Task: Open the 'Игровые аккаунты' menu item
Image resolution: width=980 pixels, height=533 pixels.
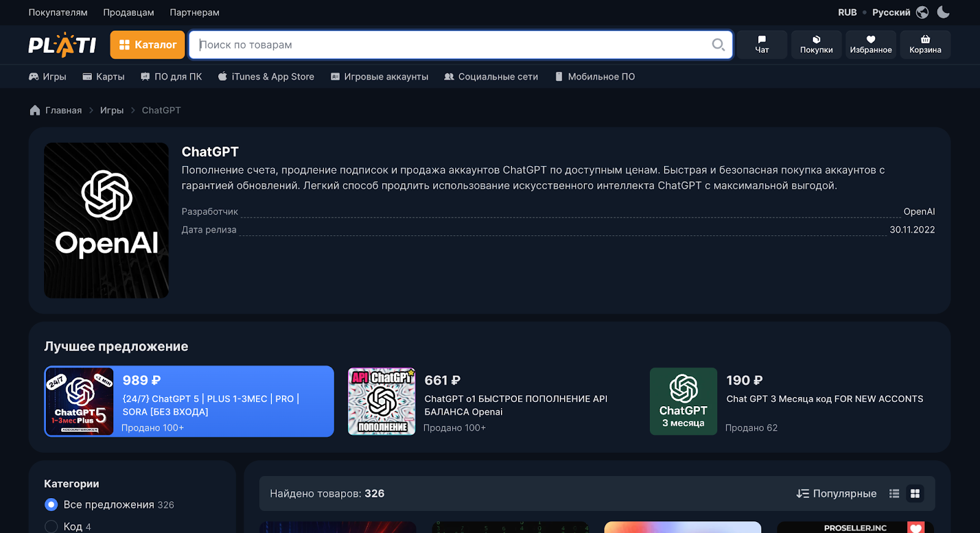Action: pos(379,77)
